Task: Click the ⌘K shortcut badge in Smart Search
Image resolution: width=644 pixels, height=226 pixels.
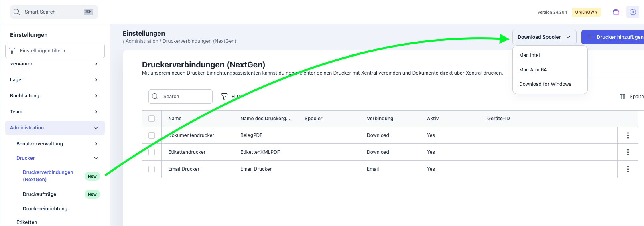Action: click(x=89, y=12)
